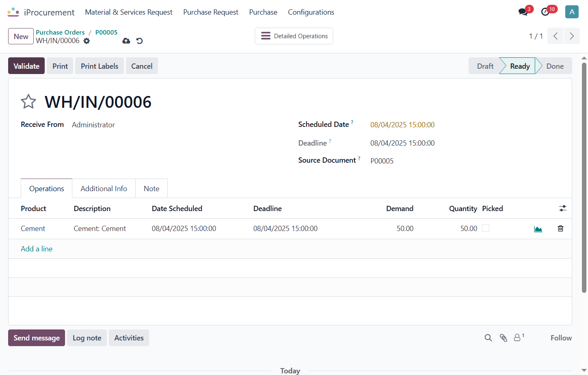Open Detailed Operations
Viewport: 588px width, 375px height.
294,36
